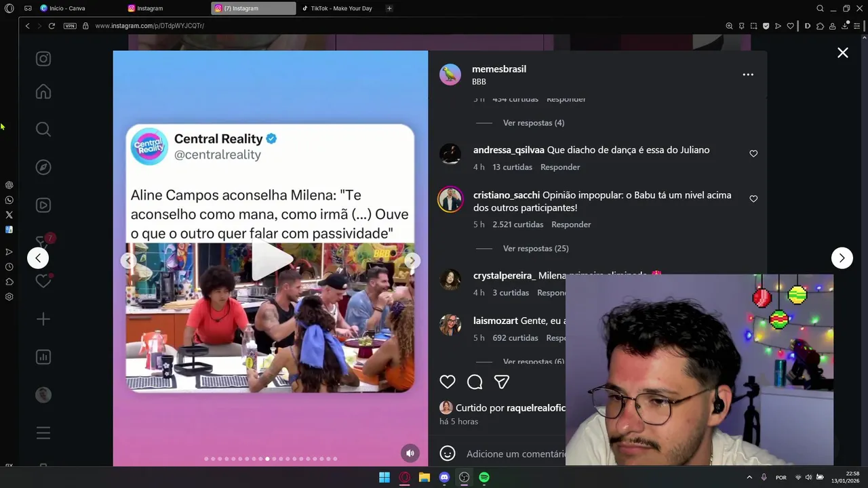Reply to andressa_qsilvaa's comment
This screenshot has height=488, width=868.
tap(560, 167)
